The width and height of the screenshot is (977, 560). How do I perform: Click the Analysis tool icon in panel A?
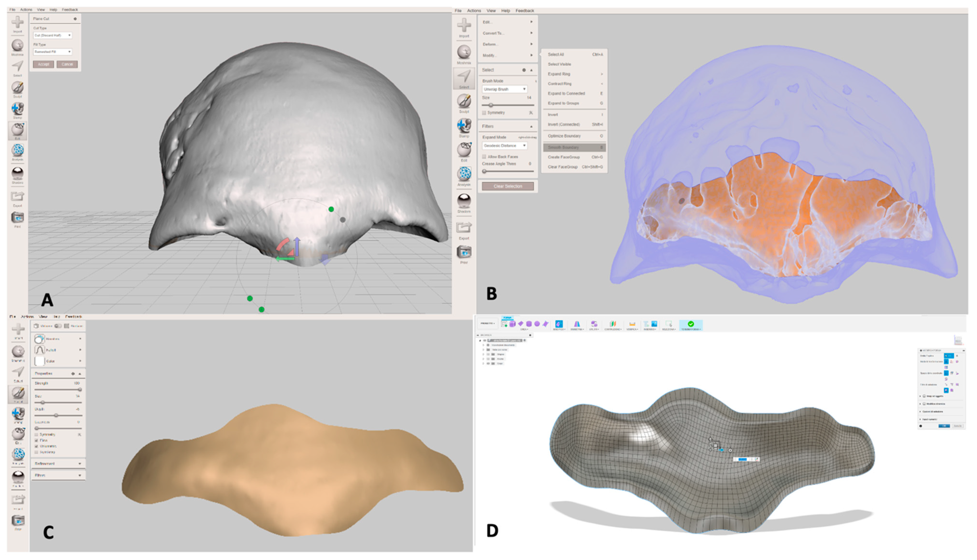point(17,150)
